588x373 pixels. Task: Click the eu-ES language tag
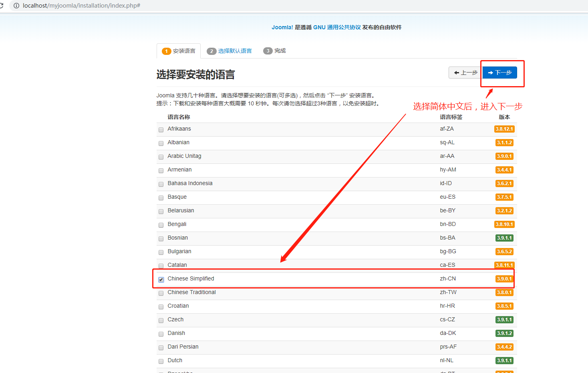coord(447,197)
